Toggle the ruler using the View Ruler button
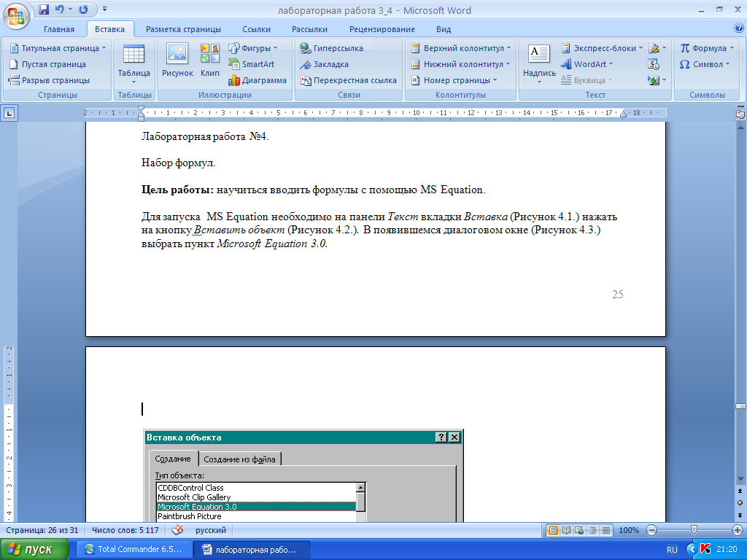 [x=740, y=114]
